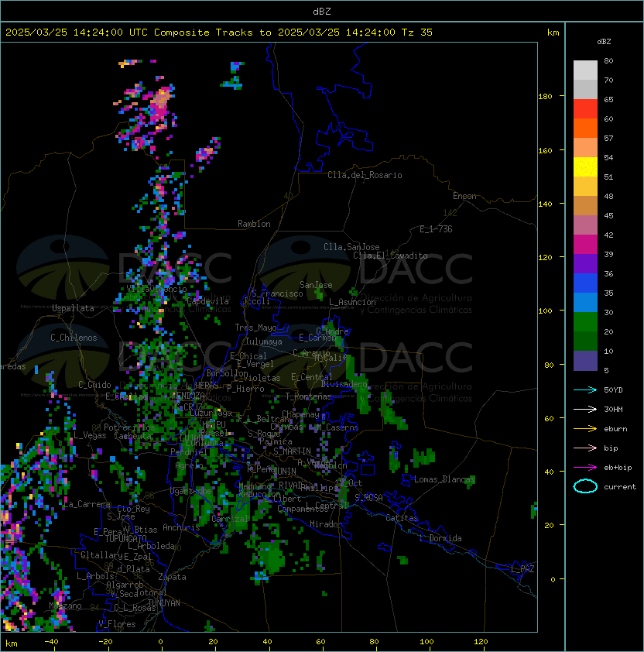Click the L_Vegas map label
The height and width of the screenshot is (652, 644).
pos(90,435)
